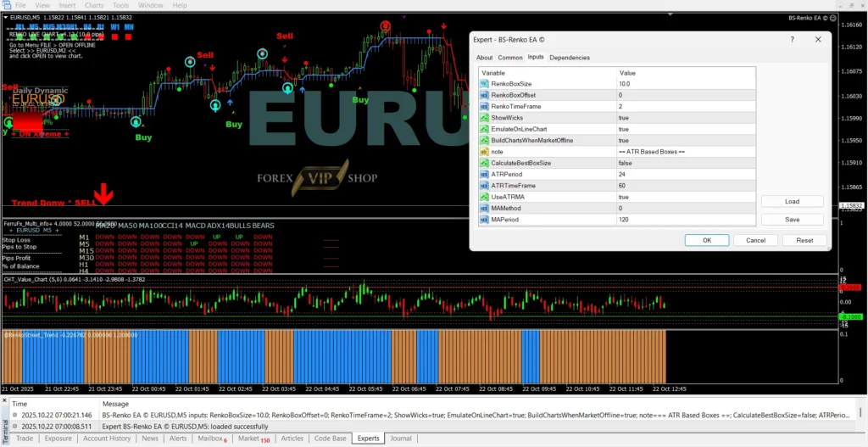Image resolution: width=868 pixels, height=447 pixels.
Task: Click the RenkoTimeFrame integer type icon
Action: pyautogui.click(x=486, y=106)
